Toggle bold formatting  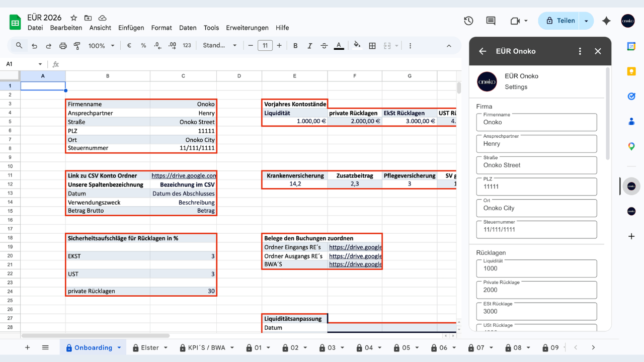tap(295, 46)
